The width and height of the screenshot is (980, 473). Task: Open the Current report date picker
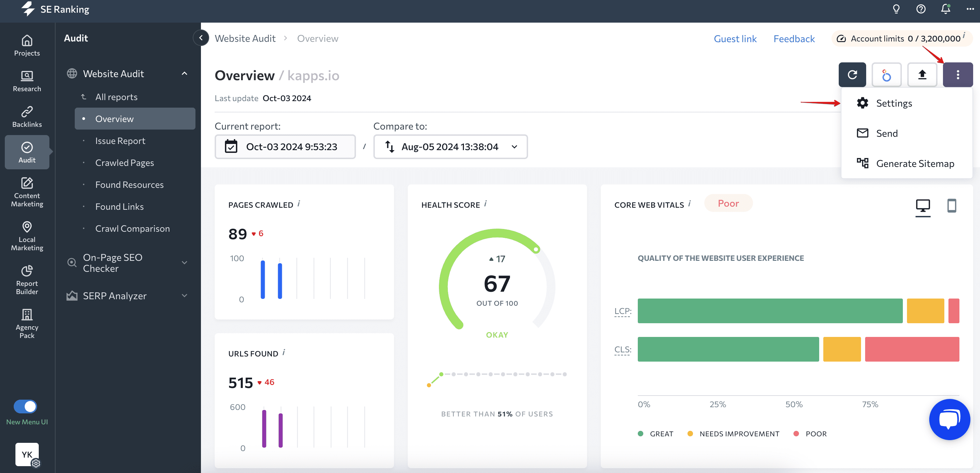pos(285,146)
